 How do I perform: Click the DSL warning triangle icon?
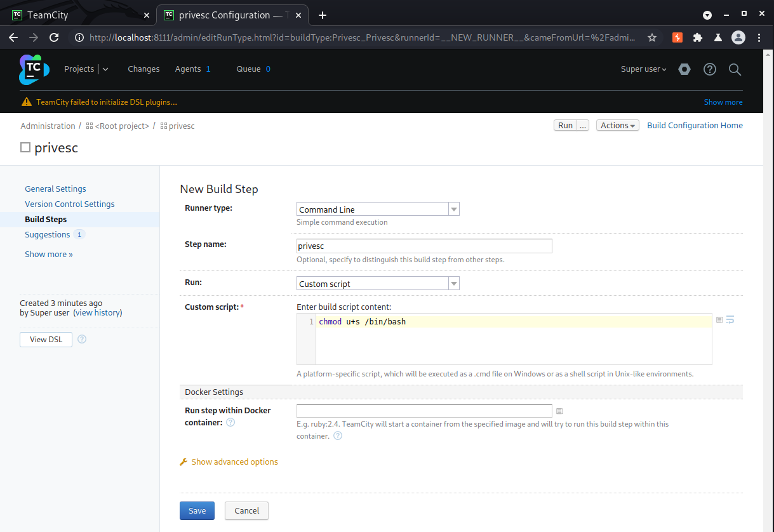coord(26,102)
